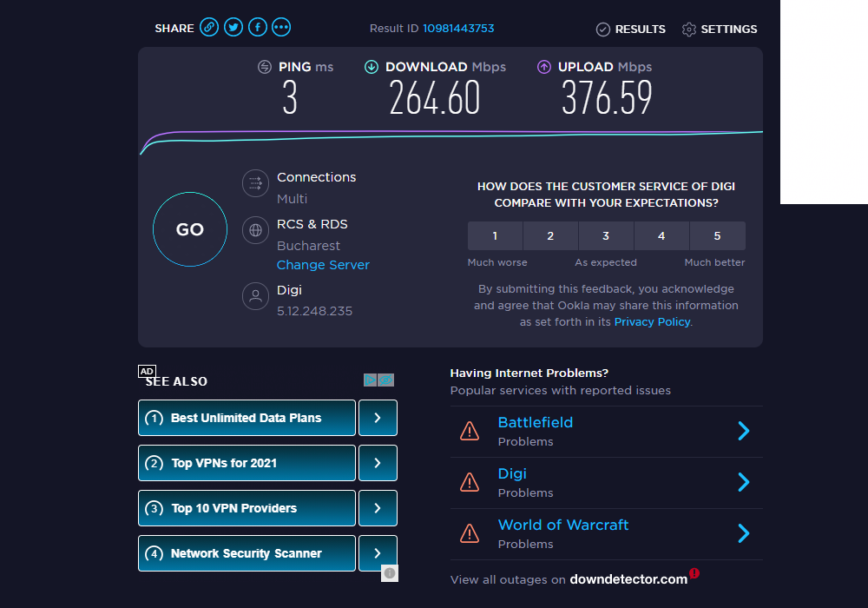Click the RCS & RDS server name
Image resolution: width=868 pixels, height=608 pixels.
[312, 224]
